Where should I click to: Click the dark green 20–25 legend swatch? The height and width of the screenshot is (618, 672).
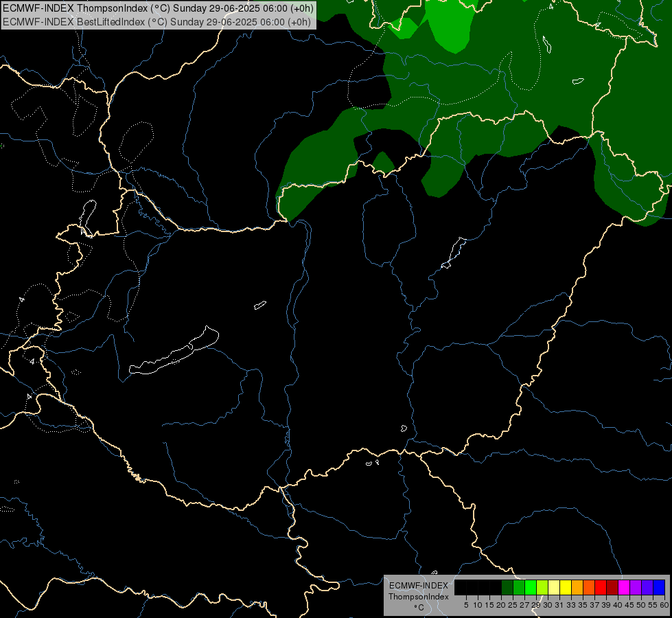(507, 588)
